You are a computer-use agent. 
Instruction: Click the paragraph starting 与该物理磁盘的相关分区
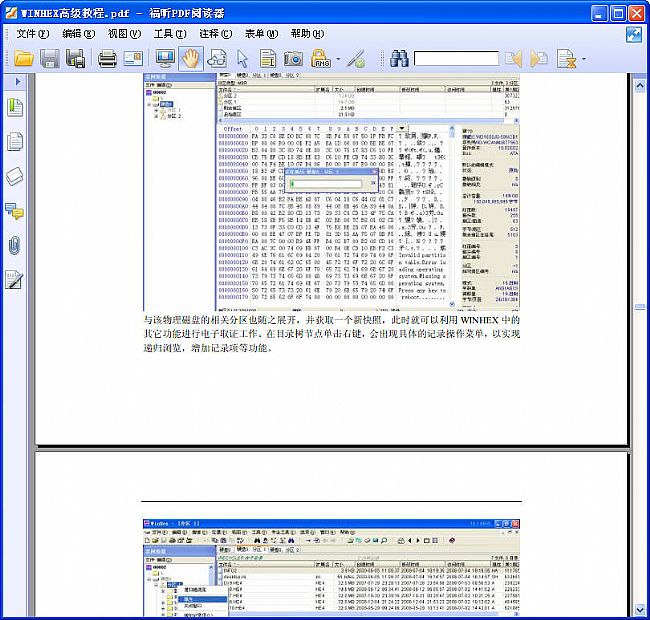click(x=332, y=334)
